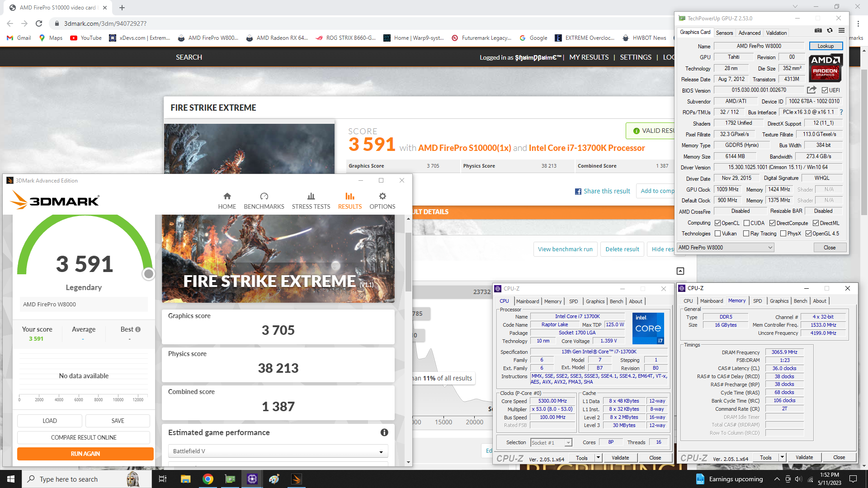Open the GPU-Z hamburger menu icon

[841, 31]
